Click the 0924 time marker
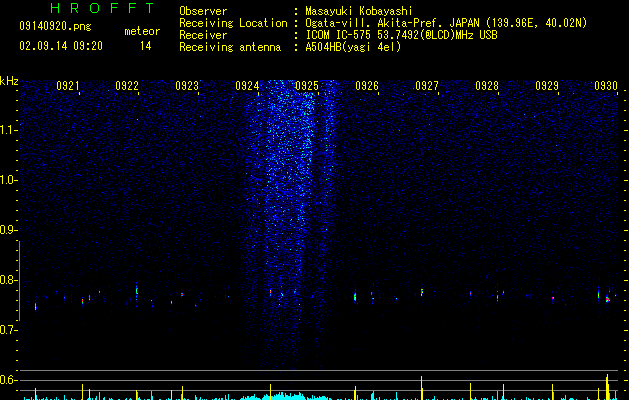629x400 pixels. (247, 86)
